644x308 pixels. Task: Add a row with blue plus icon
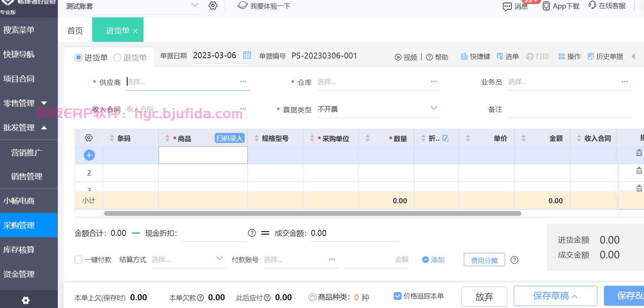89,155
